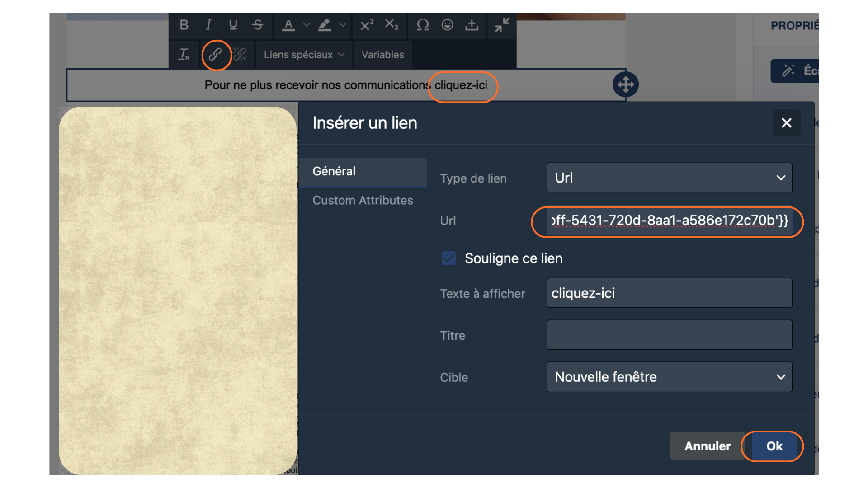Open the emoji picker
This screenshot has height=488, width=868.
447,25
